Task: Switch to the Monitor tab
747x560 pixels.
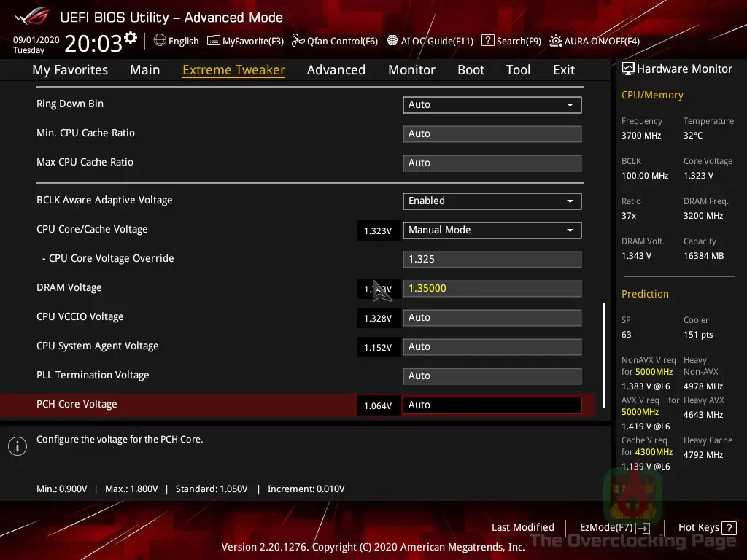Action: pos(411,69)
